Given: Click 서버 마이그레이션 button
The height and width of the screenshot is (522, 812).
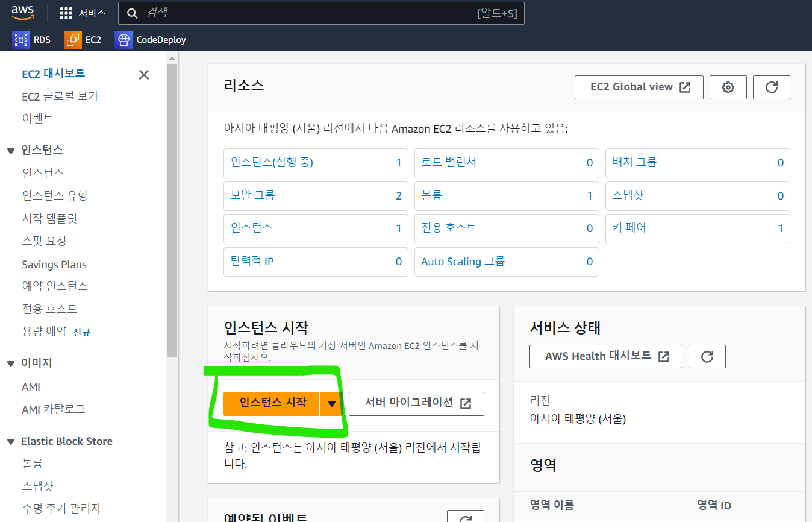Looking at the screenshot, I should [416, 403].
